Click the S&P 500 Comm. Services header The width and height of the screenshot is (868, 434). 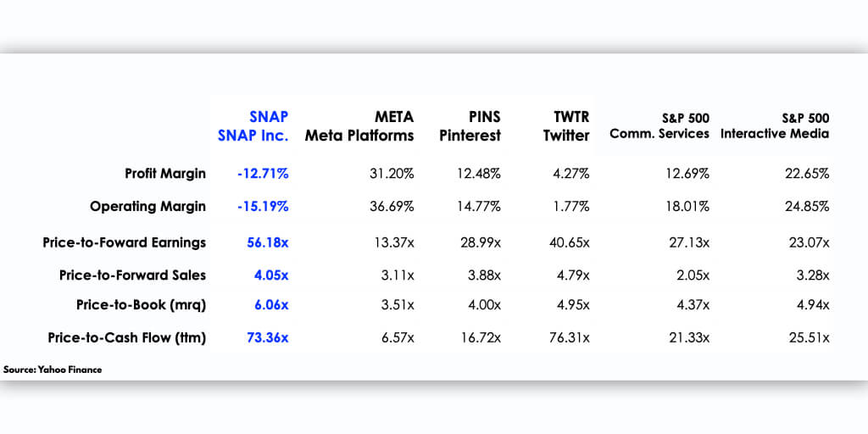(659, 126)
